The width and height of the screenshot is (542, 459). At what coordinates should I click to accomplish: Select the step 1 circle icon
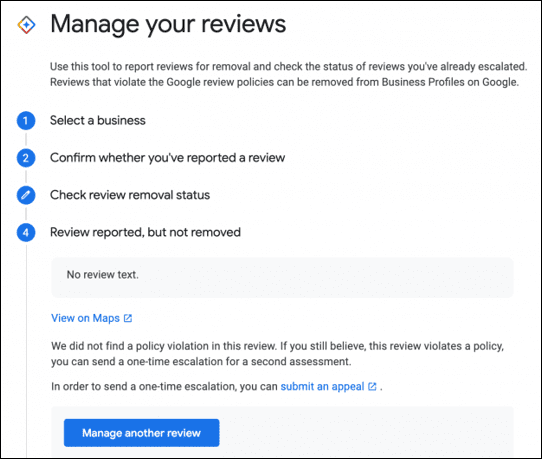point(26,121)
